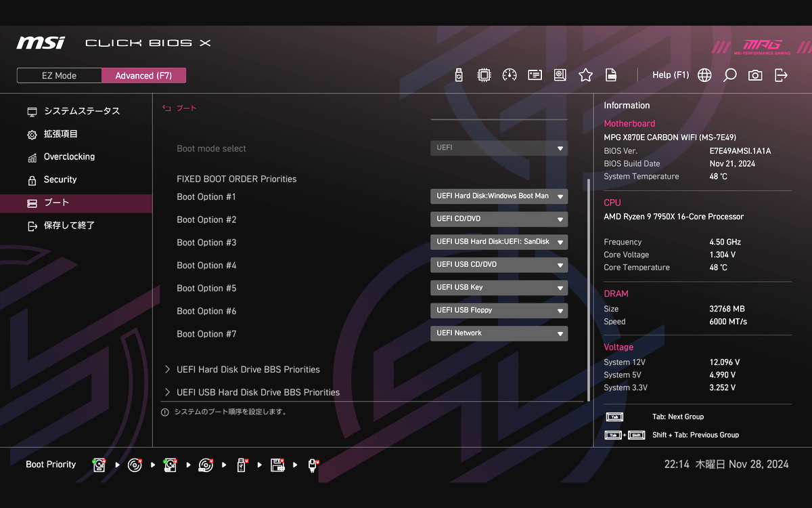Open 拡張項目 menu in sidebar
Image resolution: width=812 pixels, height=508 pixels.
(76, 134)
